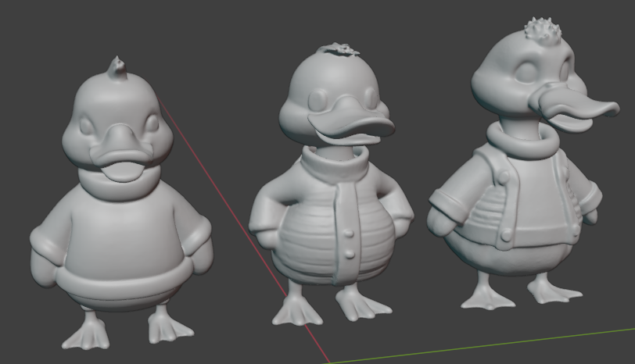
Task: Click the button on right duck's jacket
Action: tap(507, 234)
